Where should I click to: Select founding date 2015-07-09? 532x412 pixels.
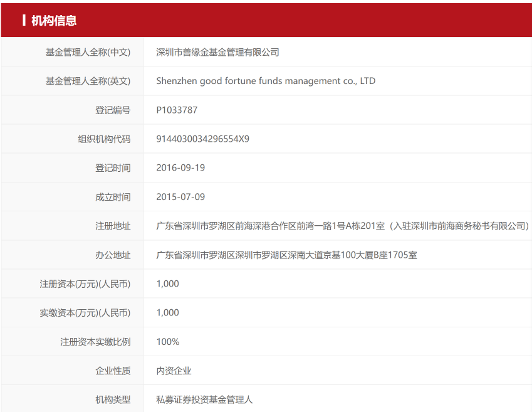tap(180, 197)
